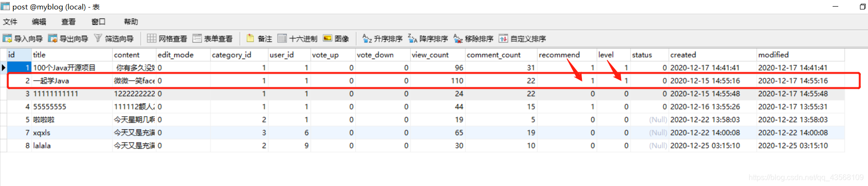Open the Filter Wizard (筛选向导)

pyautogui.click(x=113, y=39)
